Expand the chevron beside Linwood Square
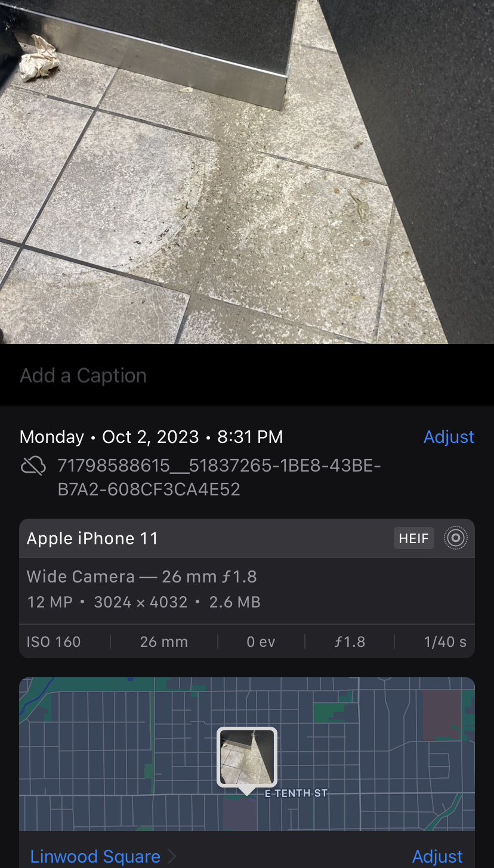This screenshot has height=868, width=494. coord(172,857)
